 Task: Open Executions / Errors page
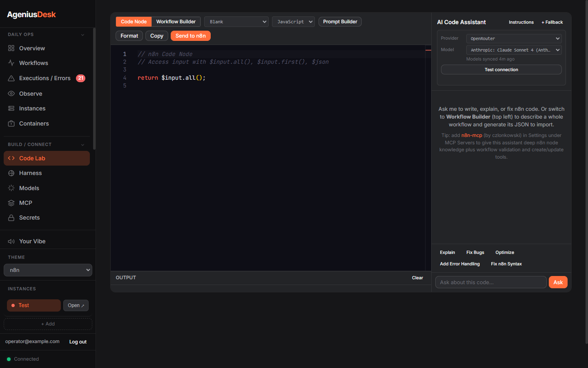pyautogui.click(x=47, y=78)
